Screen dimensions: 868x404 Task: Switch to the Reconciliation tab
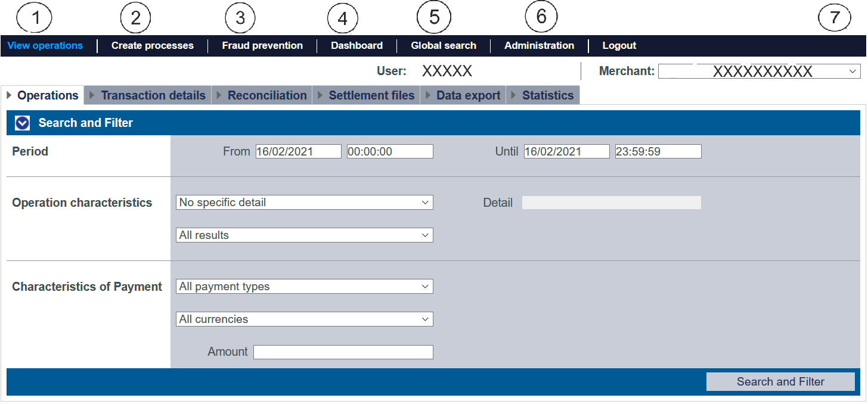[266, 95]
